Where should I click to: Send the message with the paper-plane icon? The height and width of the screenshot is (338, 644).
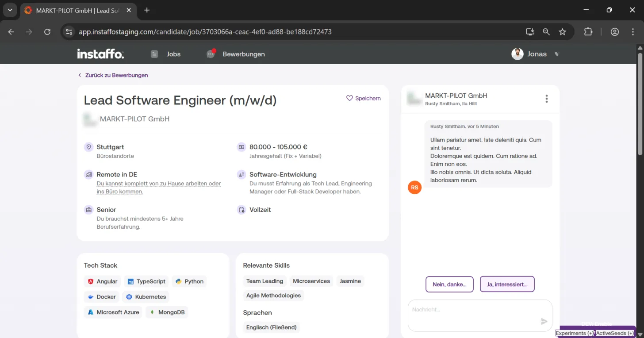[x=544, y=322]
